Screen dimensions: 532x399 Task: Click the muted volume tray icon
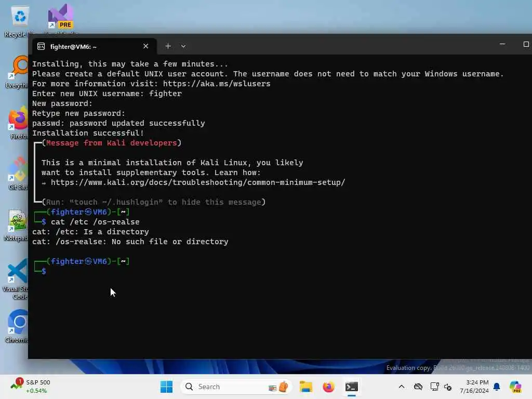[x=448, y=387]
